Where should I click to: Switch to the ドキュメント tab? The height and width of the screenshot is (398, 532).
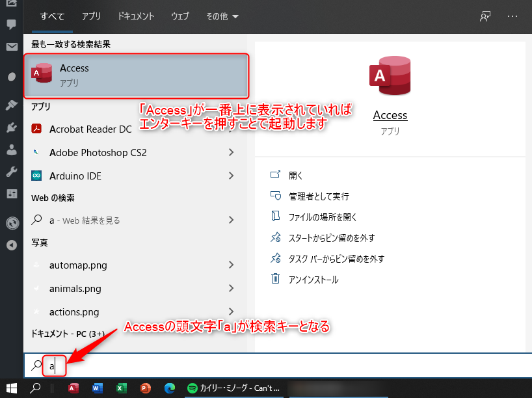[136, 16]
